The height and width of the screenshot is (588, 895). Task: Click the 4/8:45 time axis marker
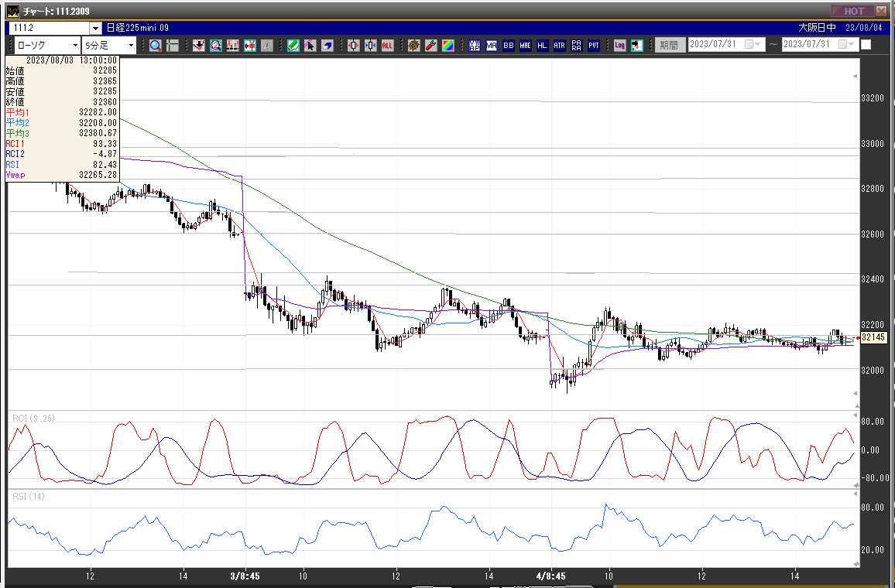(x=550, y=576)
